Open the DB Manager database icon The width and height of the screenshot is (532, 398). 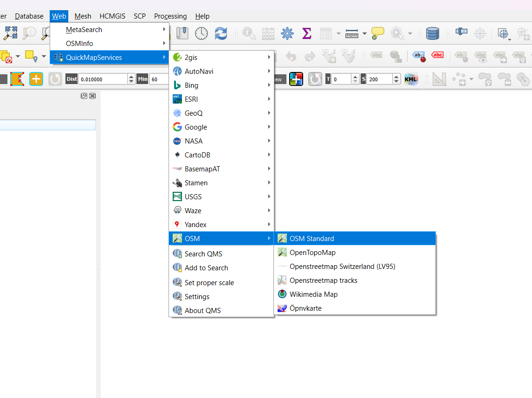click(433, 33)
